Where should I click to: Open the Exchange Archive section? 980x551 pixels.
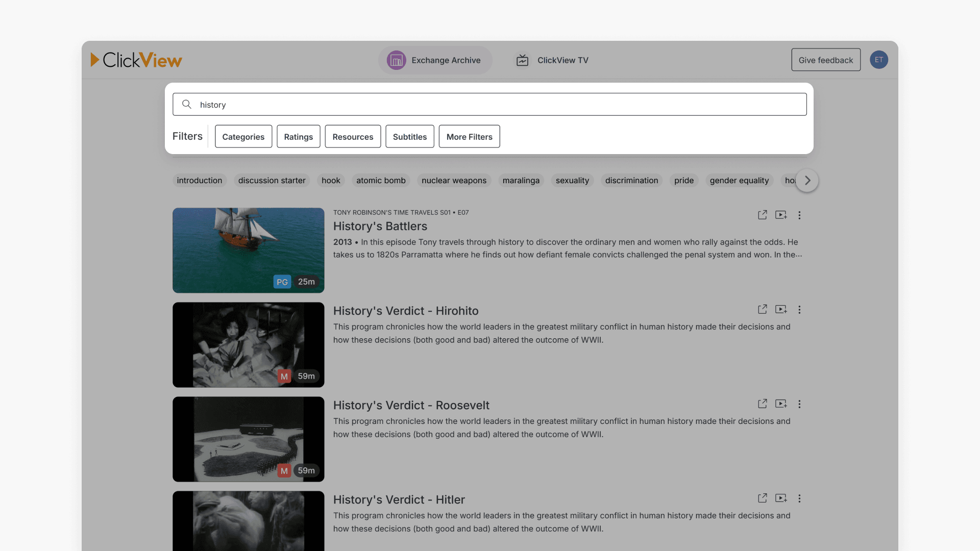pos(435,60)
